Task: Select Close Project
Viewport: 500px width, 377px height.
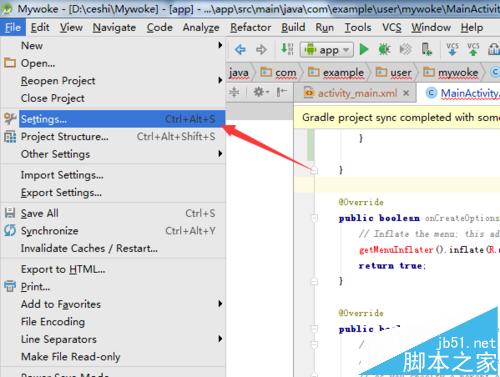Action: [x=113, y=98]
